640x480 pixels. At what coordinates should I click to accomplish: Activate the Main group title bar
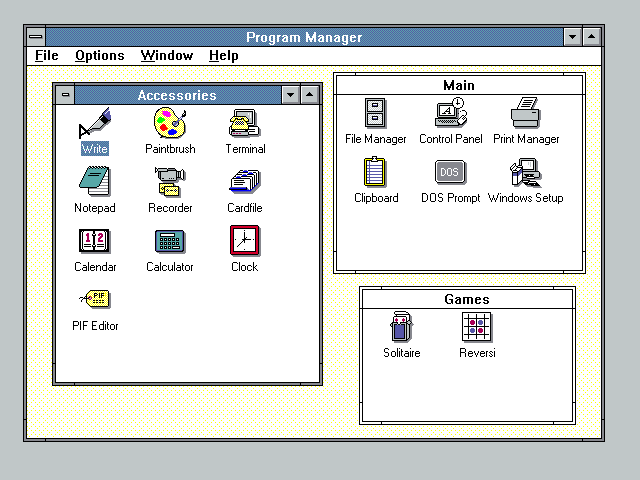pos(459,85)
